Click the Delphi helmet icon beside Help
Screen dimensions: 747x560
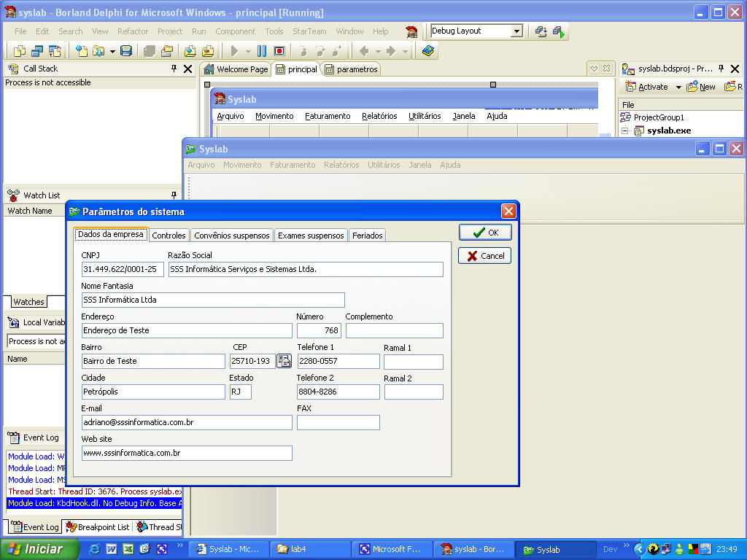tap(411, 32)
